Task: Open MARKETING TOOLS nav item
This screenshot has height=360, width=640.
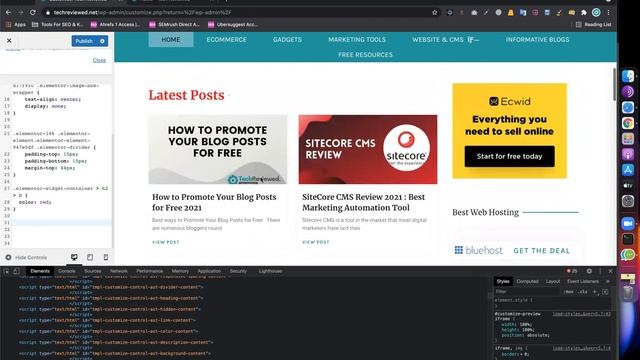Action: pyautogui.click(x=357, y=40)
